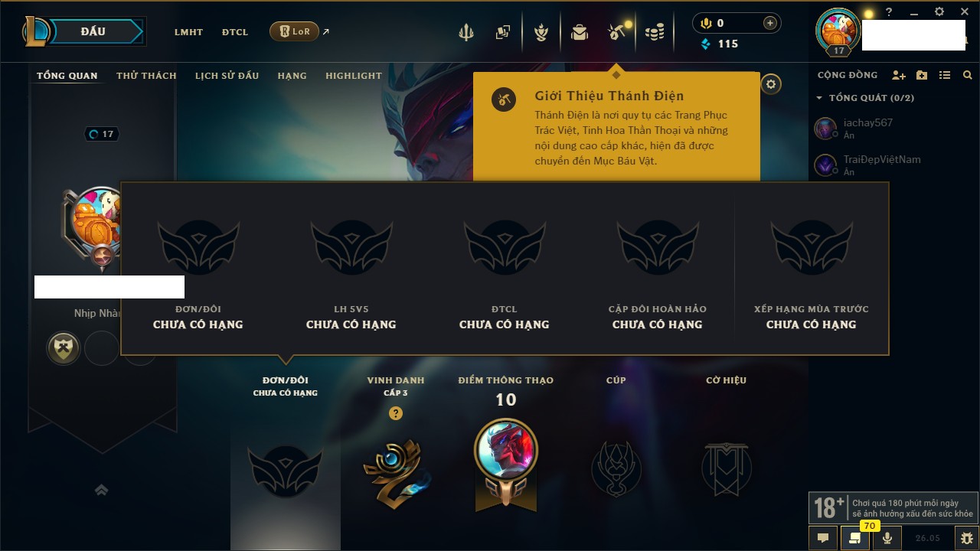Open friends list sorting options icon

pyautogui.click(x=945, y=75)
